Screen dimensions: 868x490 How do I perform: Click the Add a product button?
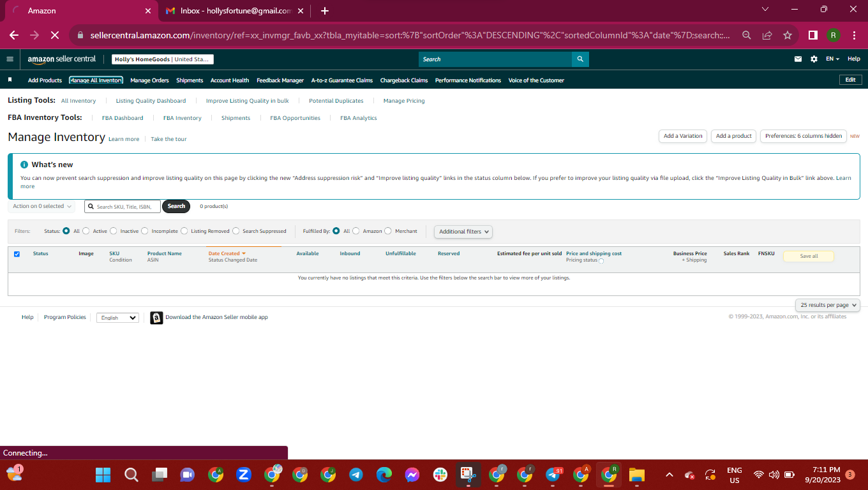point(734,136)
